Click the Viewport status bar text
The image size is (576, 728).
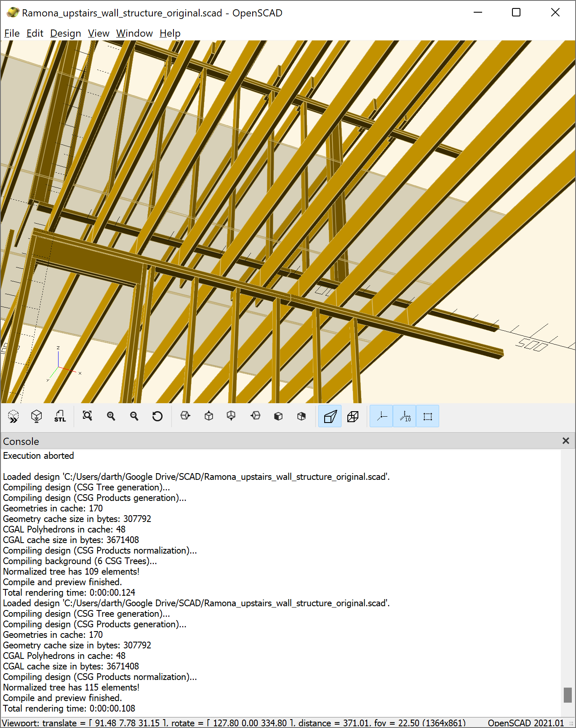point(234,723)
